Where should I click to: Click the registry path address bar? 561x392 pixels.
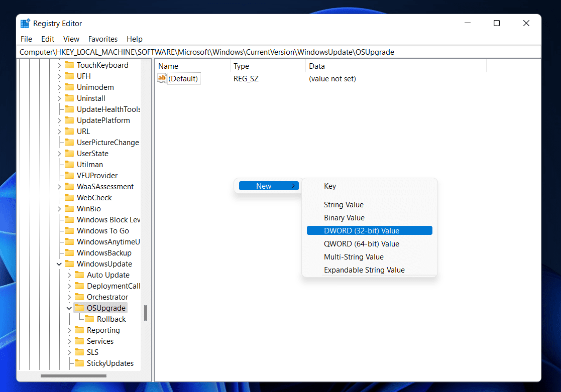point(278,52)
